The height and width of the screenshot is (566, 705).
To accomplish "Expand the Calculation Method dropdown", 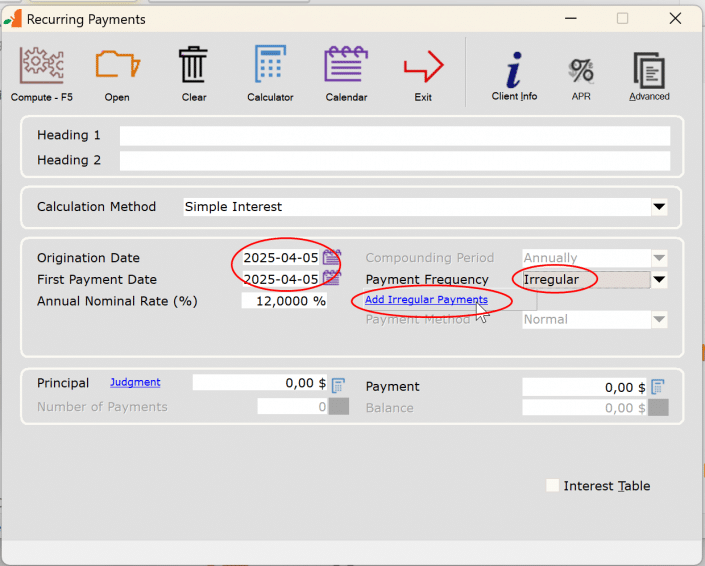I will (x=659, y=207).
